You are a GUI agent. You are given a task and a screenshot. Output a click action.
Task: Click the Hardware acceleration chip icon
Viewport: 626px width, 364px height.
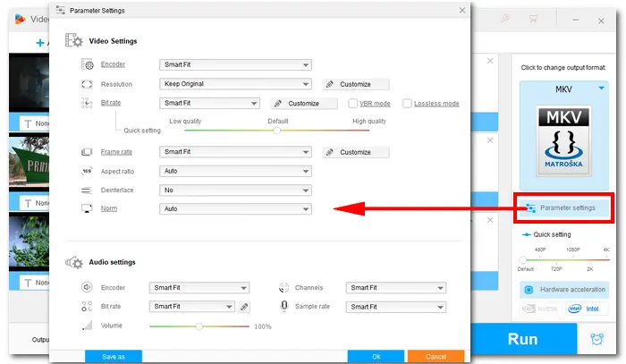point(529,290)
